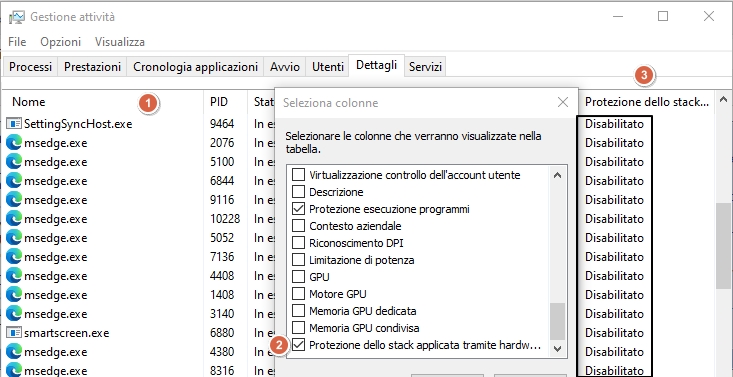Screen dimensions: 733x377
Task: Tick the GPU column checkbox
Action: 298,277
